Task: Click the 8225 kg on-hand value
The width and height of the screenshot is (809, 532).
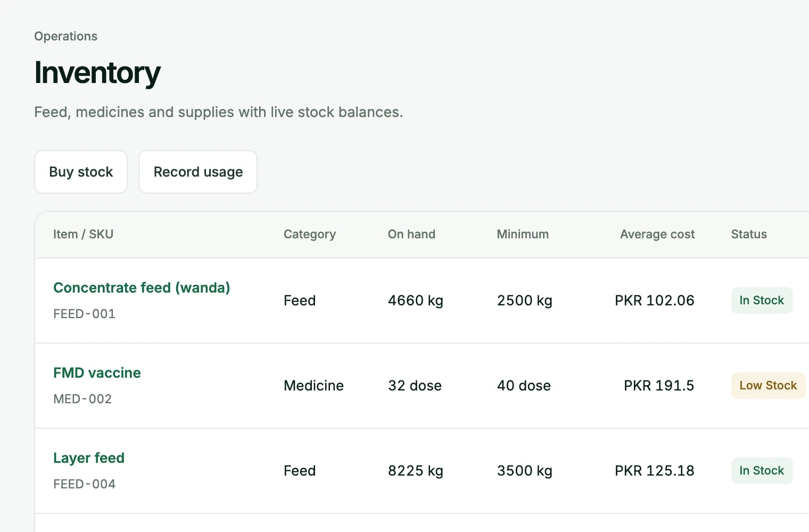Action: [x=416, y=471]
